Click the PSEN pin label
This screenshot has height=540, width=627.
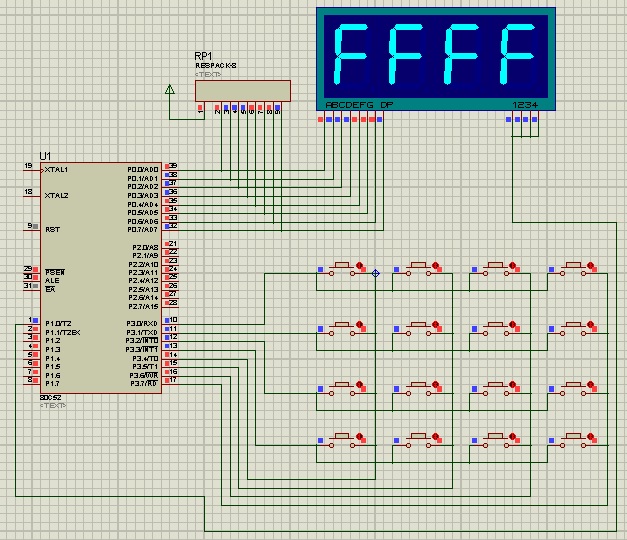click(55, 272)
